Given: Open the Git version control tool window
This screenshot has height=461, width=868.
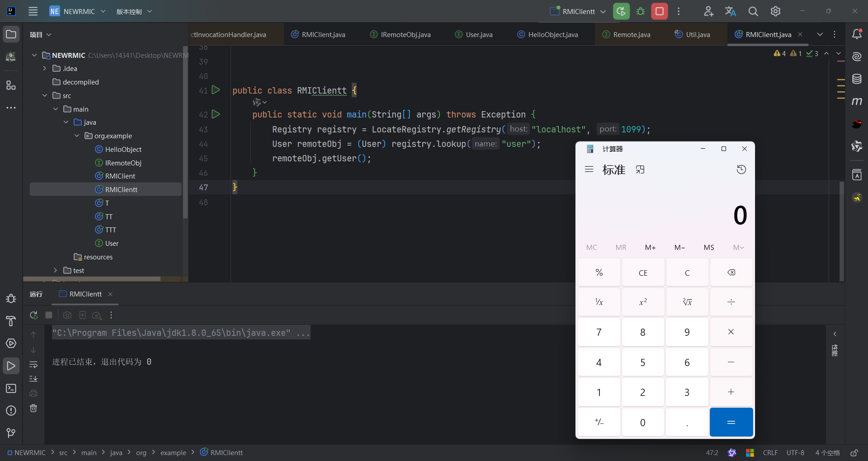Looking at the screenshot, I should pos(11,433).
